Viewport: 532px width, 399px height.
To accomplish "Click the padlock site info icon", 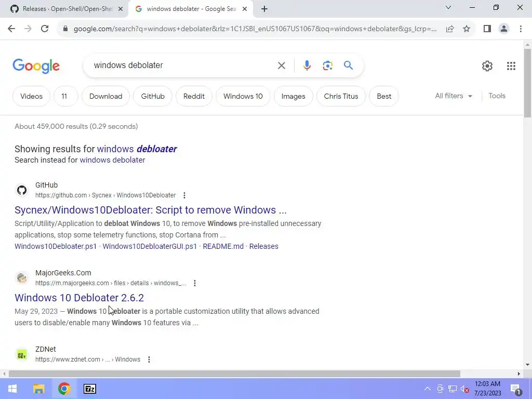I will click(65, 29).
